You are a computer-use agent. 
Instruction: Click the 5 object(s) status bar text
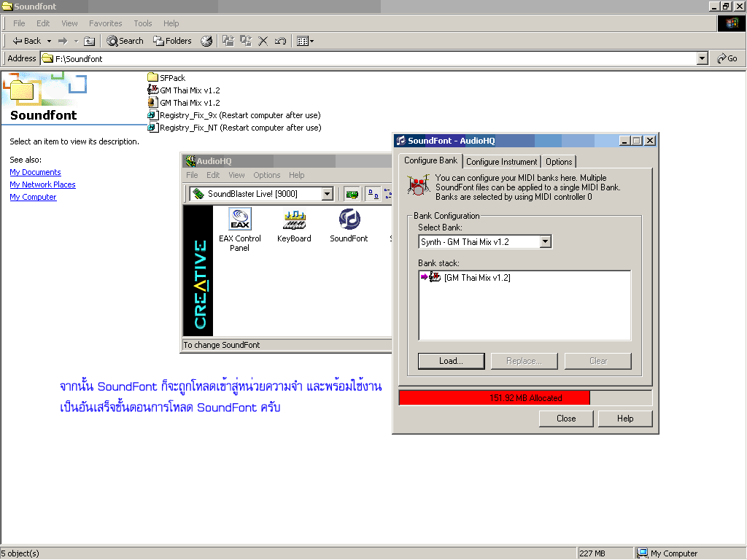point(20,553)
